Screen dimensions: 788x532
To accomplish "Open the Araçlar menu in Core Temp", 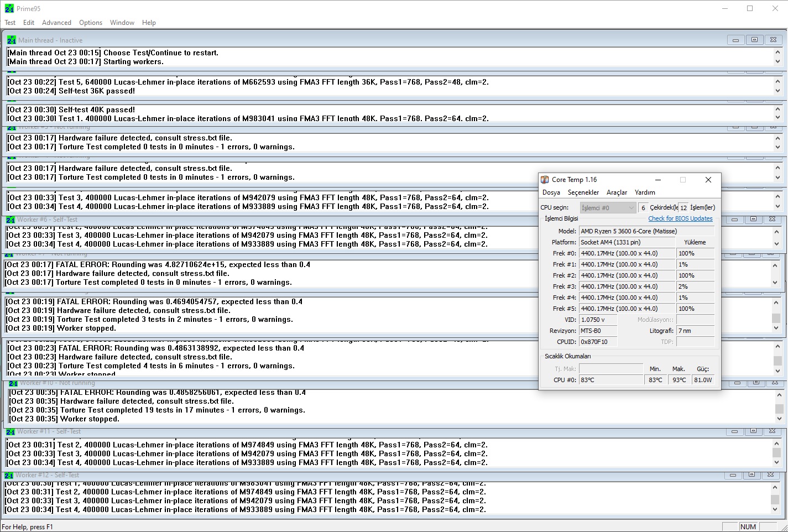I will (x=617, y=192).
